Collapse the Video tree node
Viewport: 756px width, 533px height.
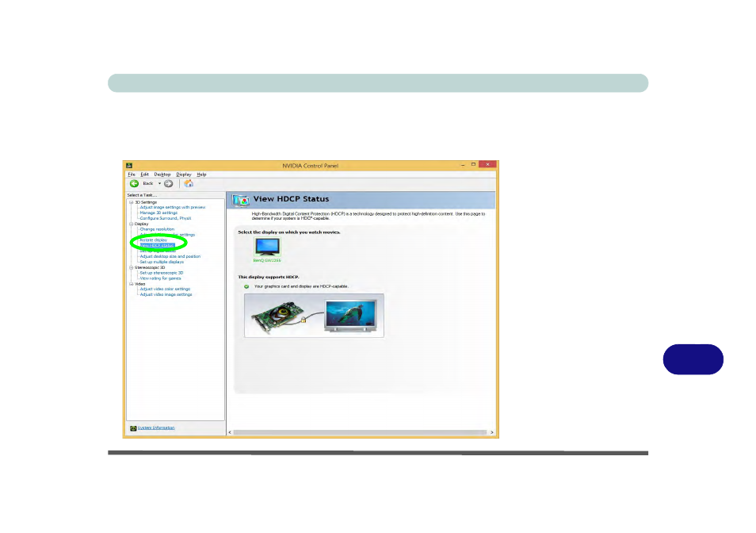click(131, 284)
